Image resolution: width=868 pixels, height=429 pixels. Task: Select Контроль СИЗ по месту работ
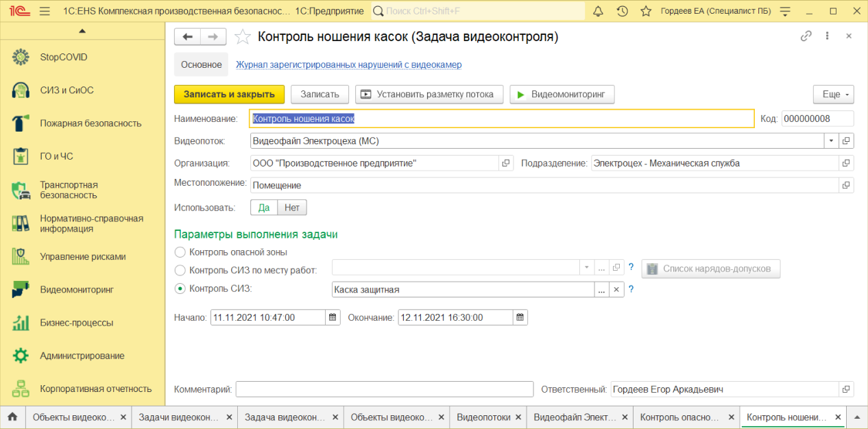tap(180, 270)
